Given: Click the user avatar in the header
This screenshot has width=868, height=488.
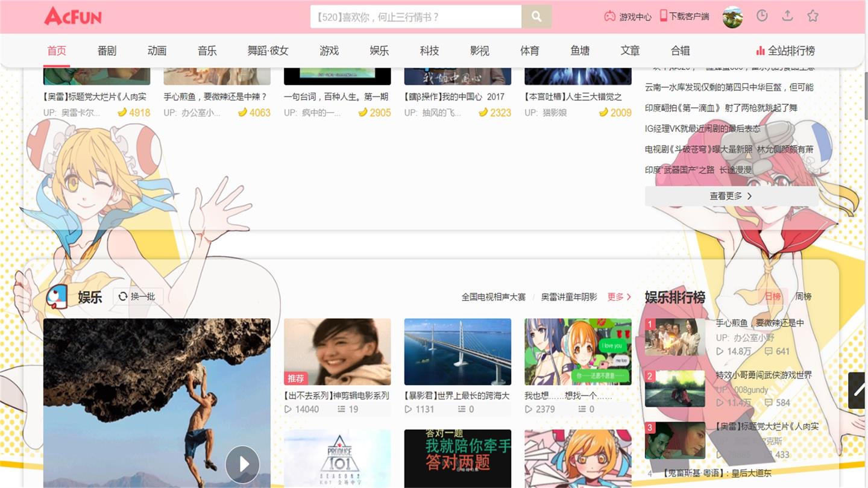Looking at the screenshot, I should [732, 17].
